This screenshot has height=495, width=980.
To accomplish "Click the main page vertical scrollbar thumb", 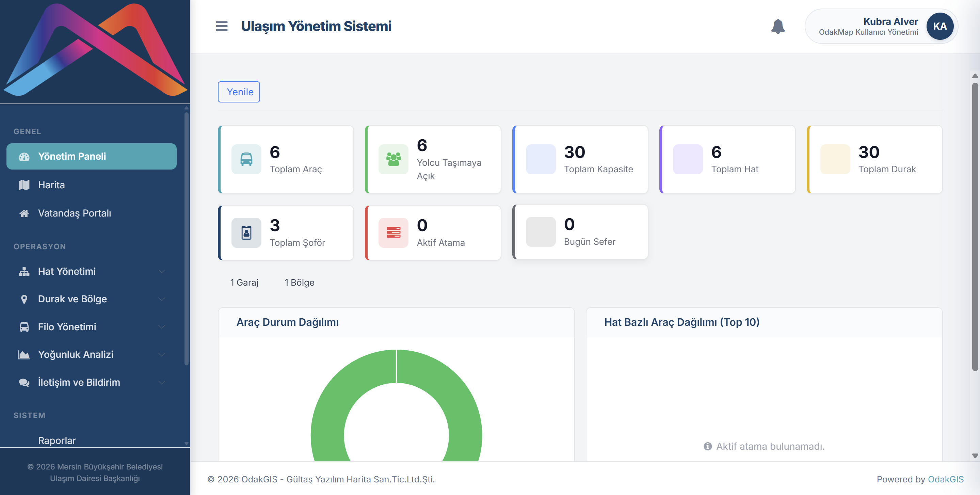I will (975, 226).
